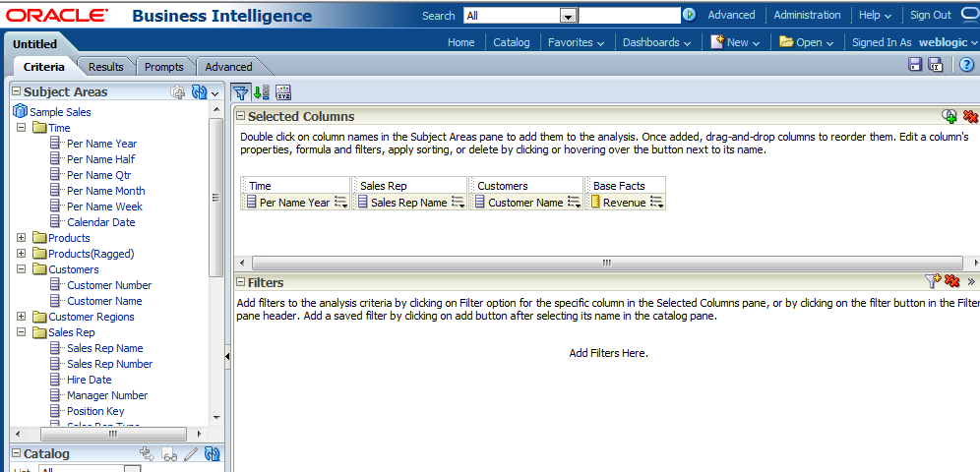
Task: Click the Catalog edit pencil icon
Action: [x=191, y=454]
